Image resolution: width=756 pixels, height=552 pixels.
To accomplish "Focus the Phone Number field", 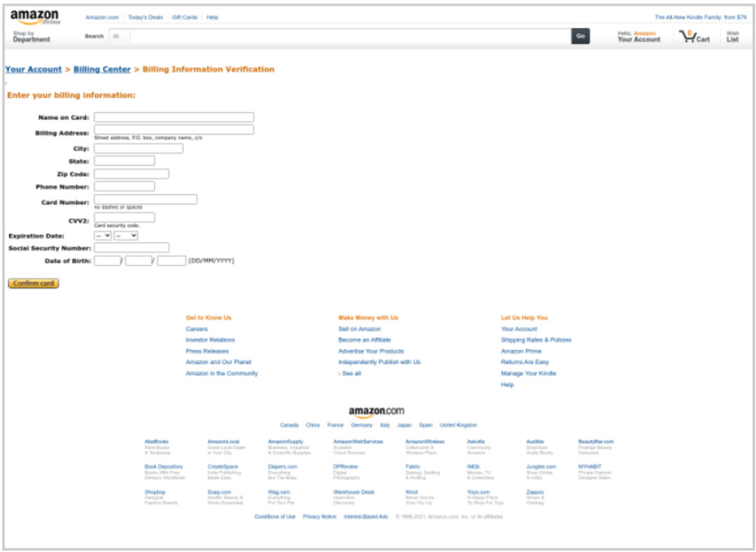I will 125,186.
